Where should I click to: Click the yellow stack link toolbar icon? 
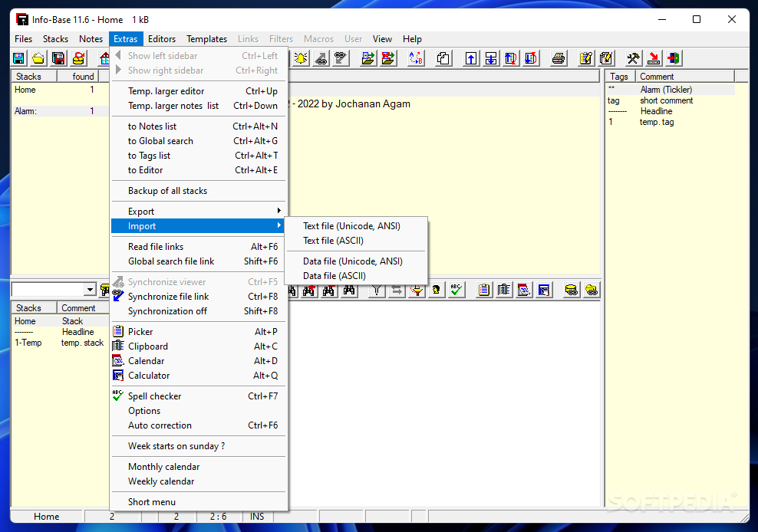[571, 290]
